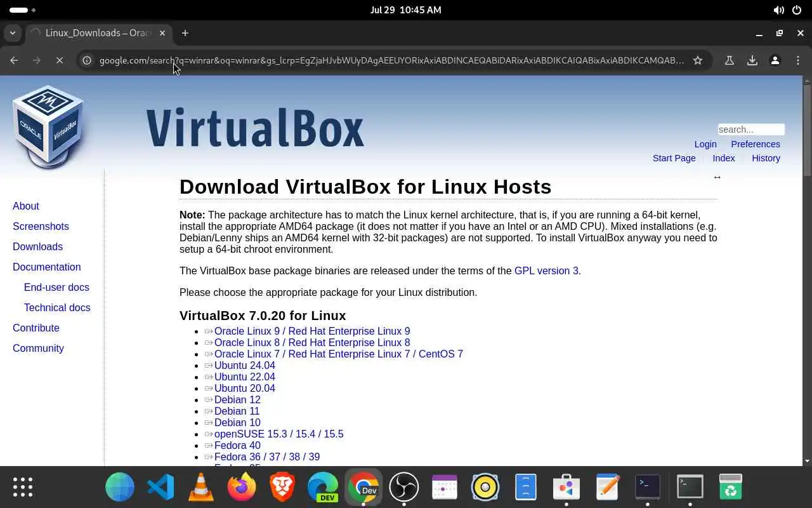Stop loading the page
Image resolution: width=812 pixels, height=508 pixels.
click(59, 60)
